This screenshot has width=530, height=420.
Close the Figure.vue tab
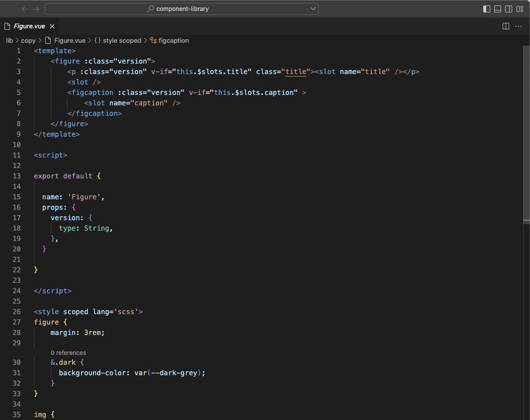coord(52,26)
